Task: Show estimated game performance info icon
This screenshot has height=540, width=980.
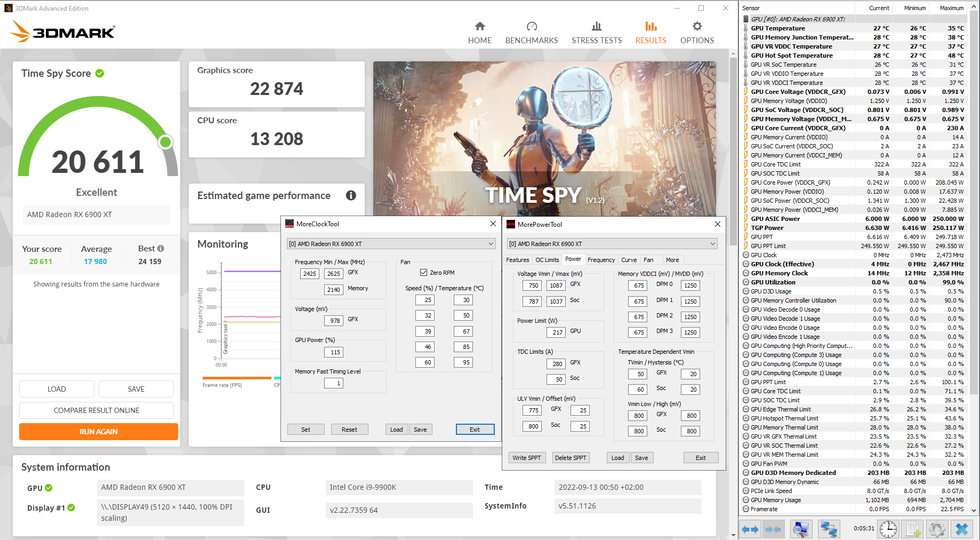Action: click(x=351, y=195)
